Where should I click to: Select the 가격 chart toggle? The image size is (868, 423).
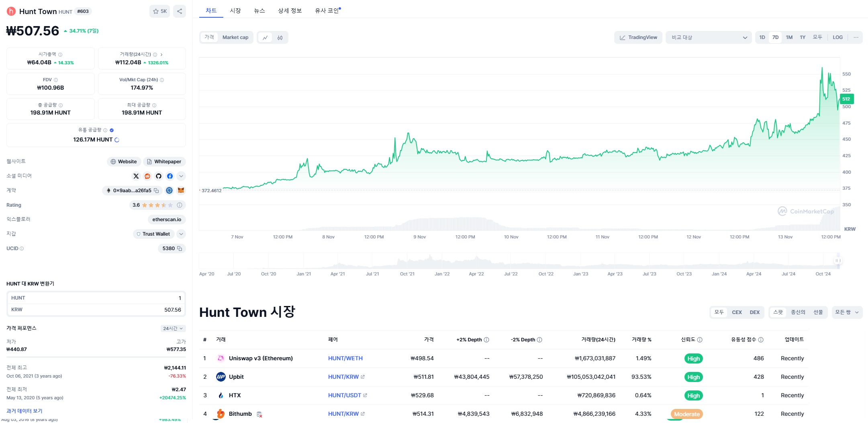point(209,37)
